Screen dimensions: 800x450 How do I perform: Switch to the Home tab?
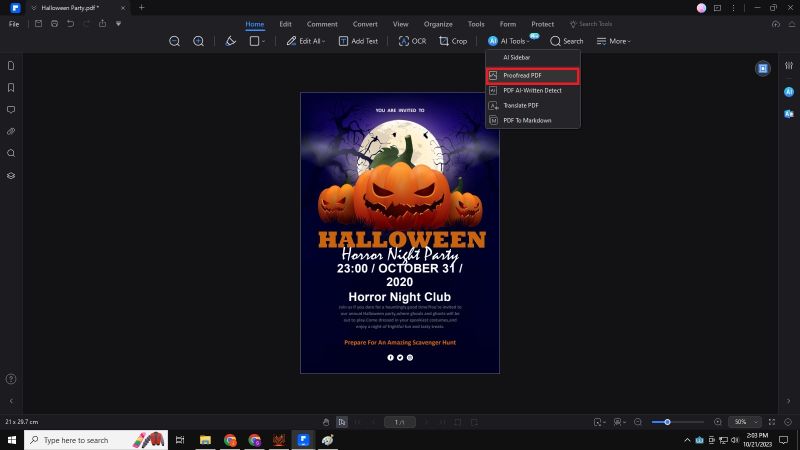tap(255, 24)
